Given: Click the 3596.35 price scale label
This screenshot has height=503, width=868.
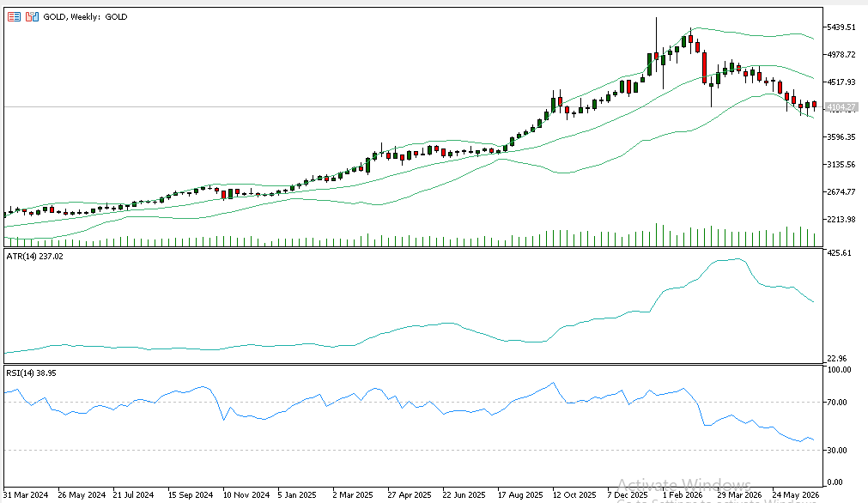Looking at the screenshot, I should click(x=842, y=136).
